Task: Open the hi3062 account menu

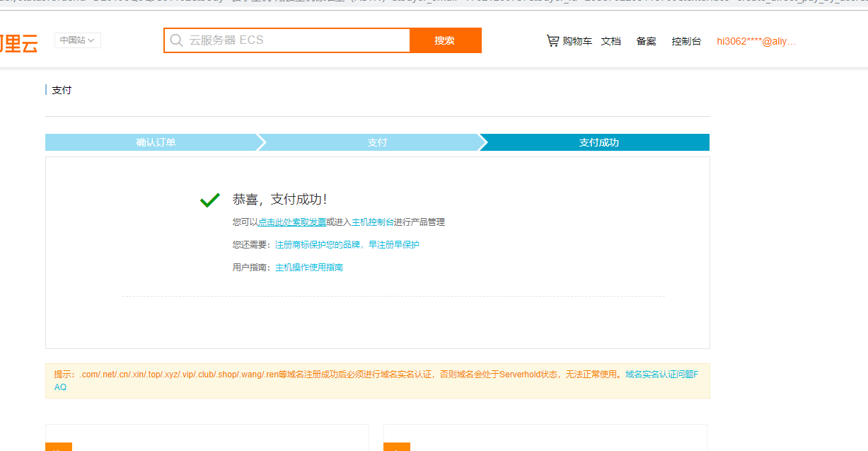Action: 756,41
